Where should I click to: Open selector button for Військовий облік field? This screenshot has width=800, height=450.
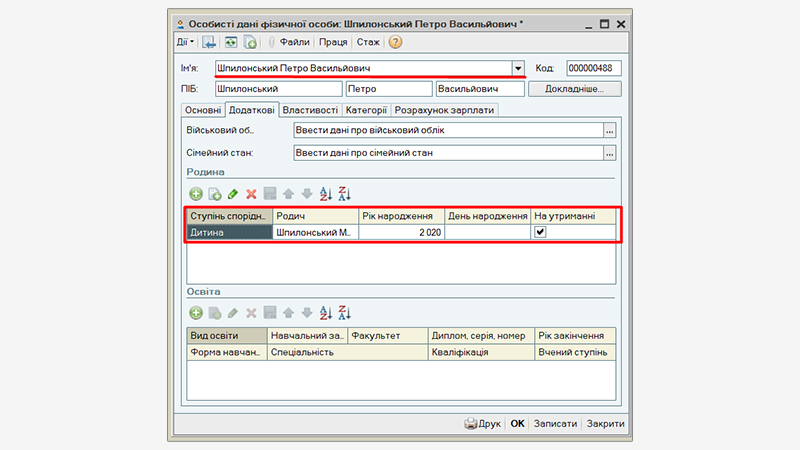pos(610,130)
